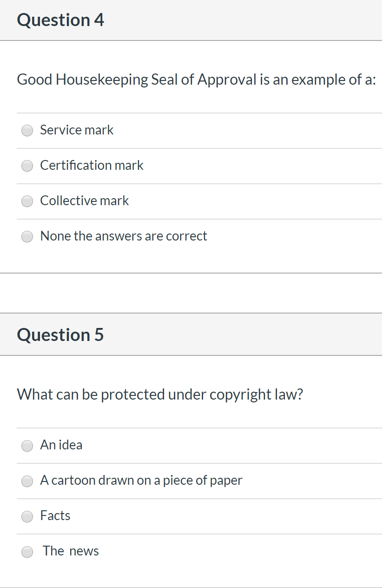
Task: Select The news radio button
Action: 27,552
